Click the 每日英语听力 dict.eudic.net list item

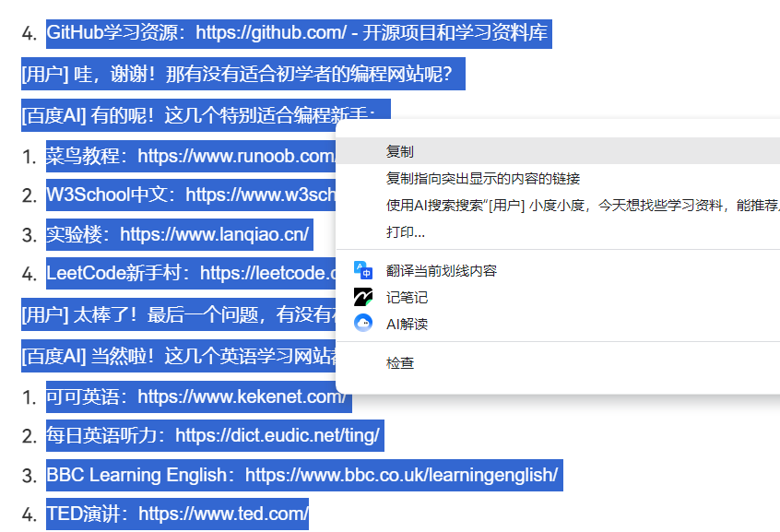[x=215, y=436]
